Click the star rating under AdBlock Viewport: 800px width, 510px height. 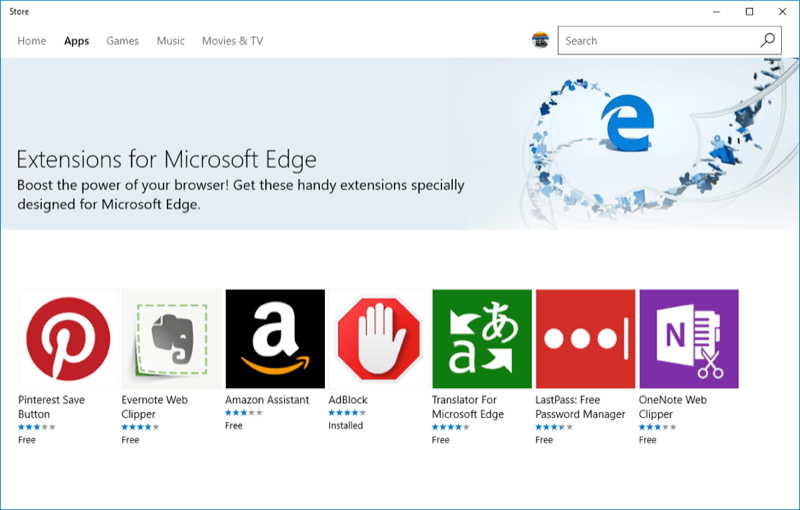[347, 413]
